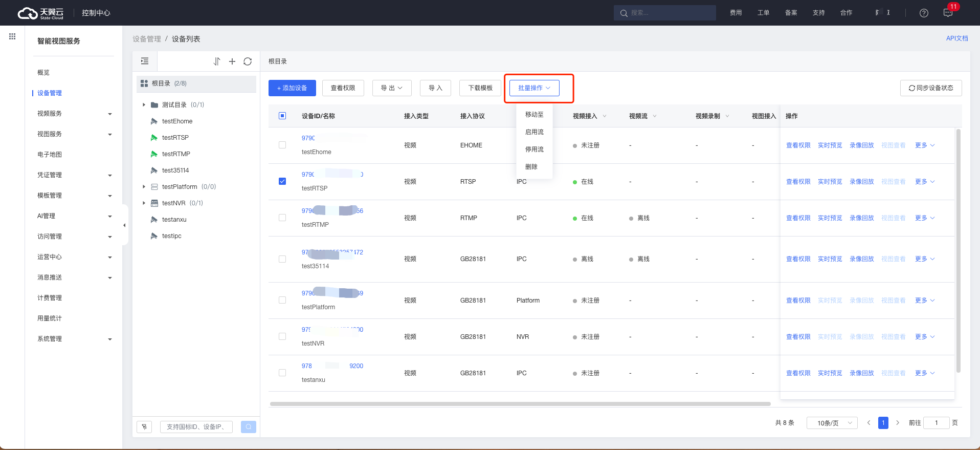This screenshot has height=450, width=980.
Task: Add a new directory with plus icon
Action: (232, 61)
